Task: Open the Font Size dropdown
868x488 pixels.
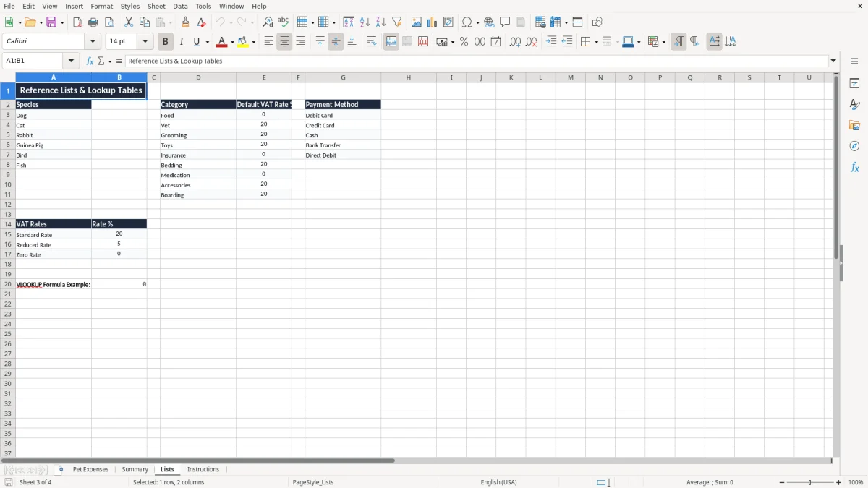Action: [145, 41]
